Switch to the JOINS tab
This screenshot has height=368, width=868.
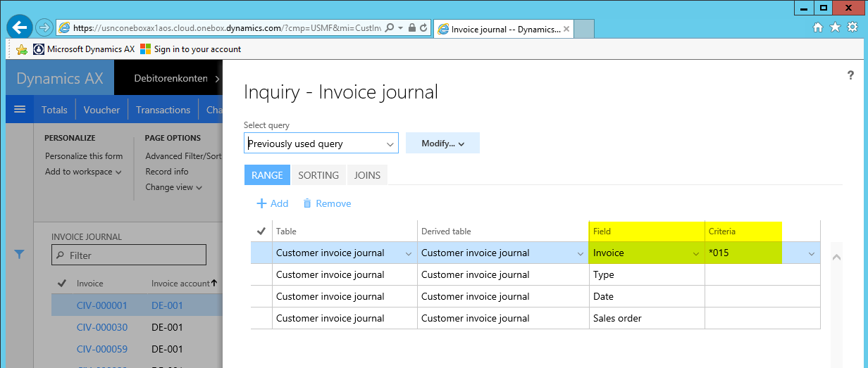click(367, 175)
